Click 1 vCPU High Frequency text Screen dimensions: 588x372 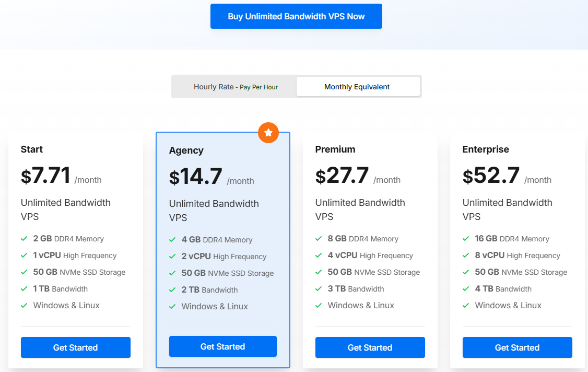(x=75, y=255)
